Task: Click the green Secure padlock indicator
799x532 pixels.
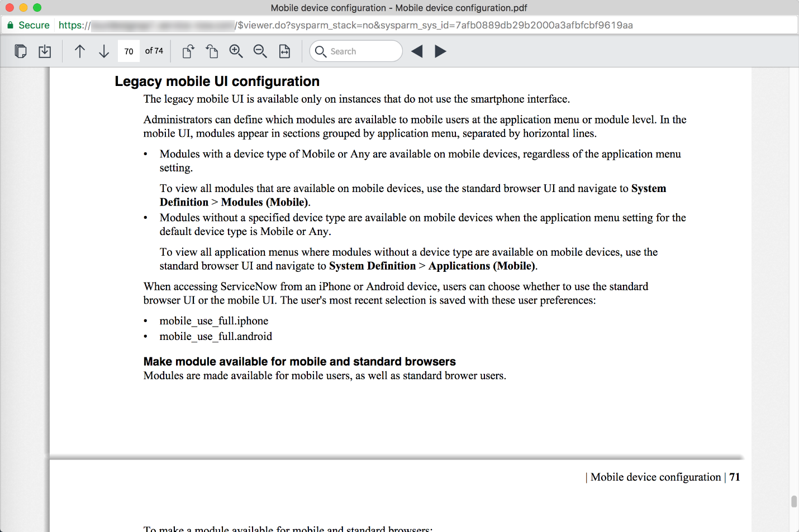Action: tap(28, 25)
